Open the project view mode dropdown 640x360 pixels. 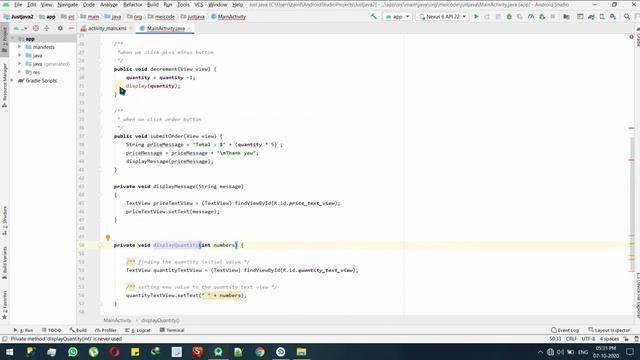[20, 28]
